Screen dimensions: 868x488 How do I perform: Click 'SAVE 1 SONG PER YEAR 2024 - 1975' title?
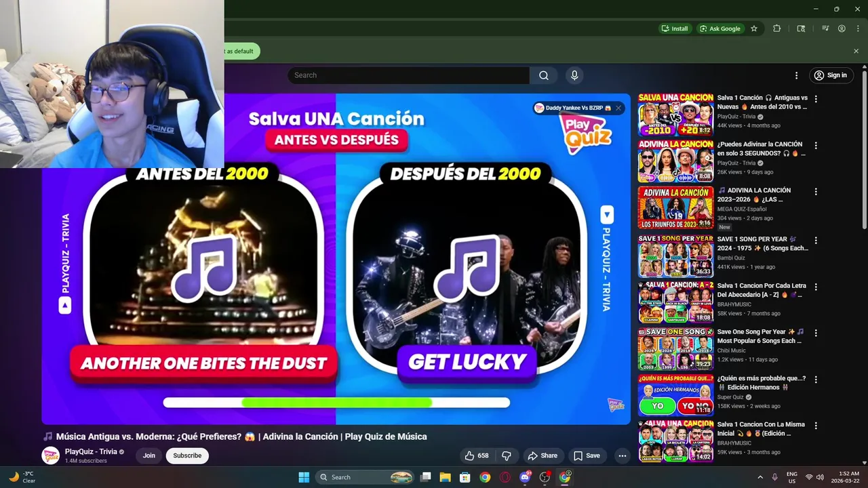[762, 243]
